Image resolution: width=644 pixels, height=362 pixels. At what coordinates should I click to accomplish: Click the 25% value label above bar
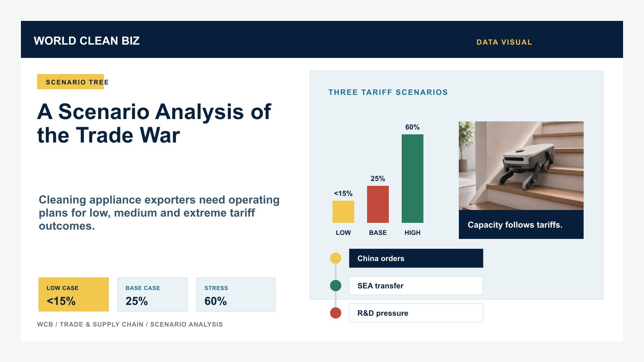pos(378,179)
